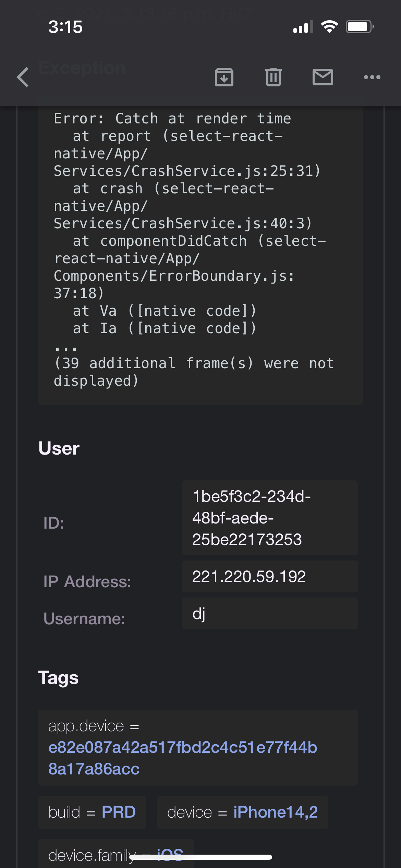Tap the Wi-Fi status icon

click(x=329, y=27)
